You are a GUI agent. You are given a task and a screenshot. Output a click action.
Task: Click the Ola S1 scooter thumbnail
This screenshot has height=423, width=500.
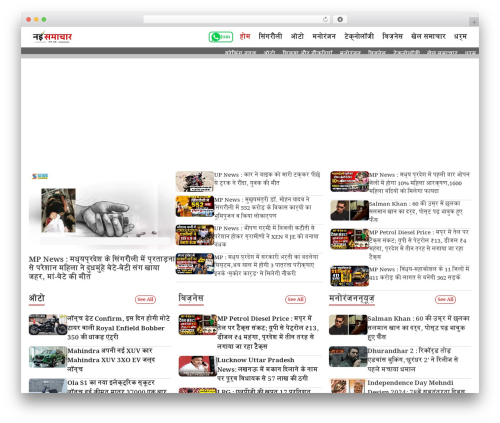(x=48, y=386)
